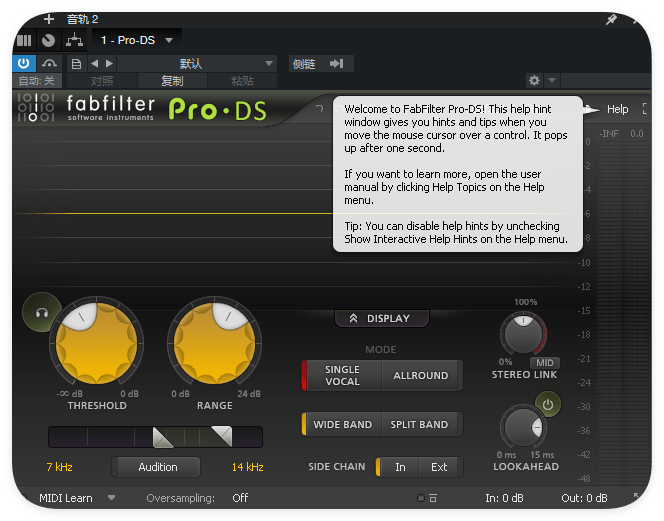This screenshot has height=521, width=664.
Task: Open the 默认 preset dropdown
Action: point(197,64)
